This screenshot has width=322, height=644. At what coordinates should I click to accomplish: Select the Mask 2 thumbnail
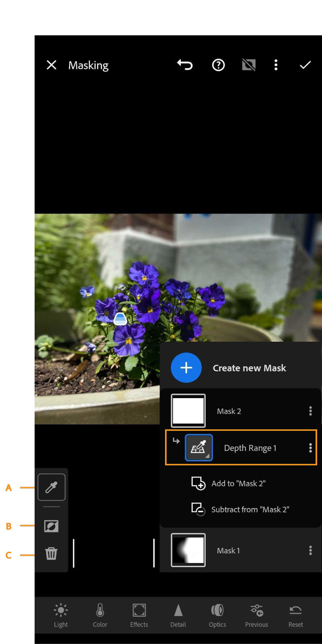coord(188,411)
